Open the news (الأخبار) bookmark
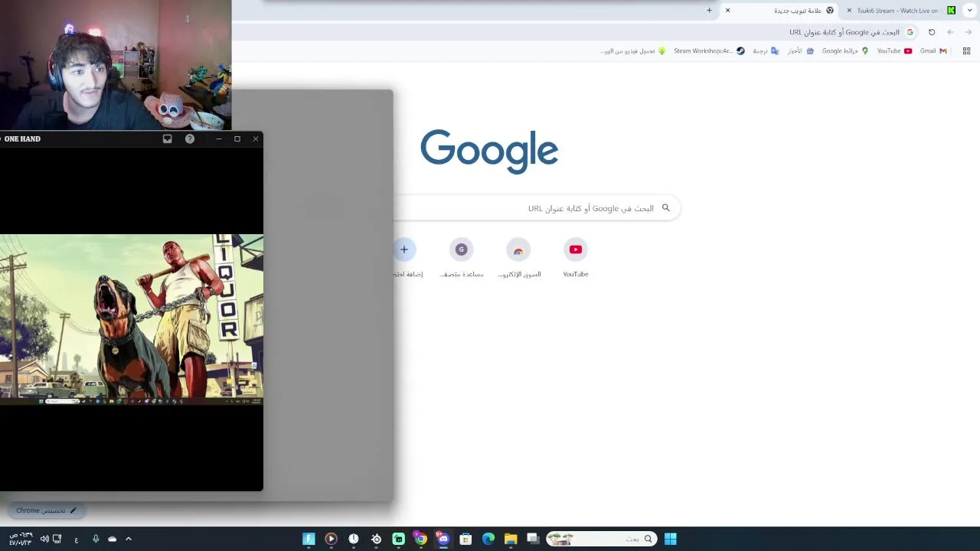 [x=800, y=51]
